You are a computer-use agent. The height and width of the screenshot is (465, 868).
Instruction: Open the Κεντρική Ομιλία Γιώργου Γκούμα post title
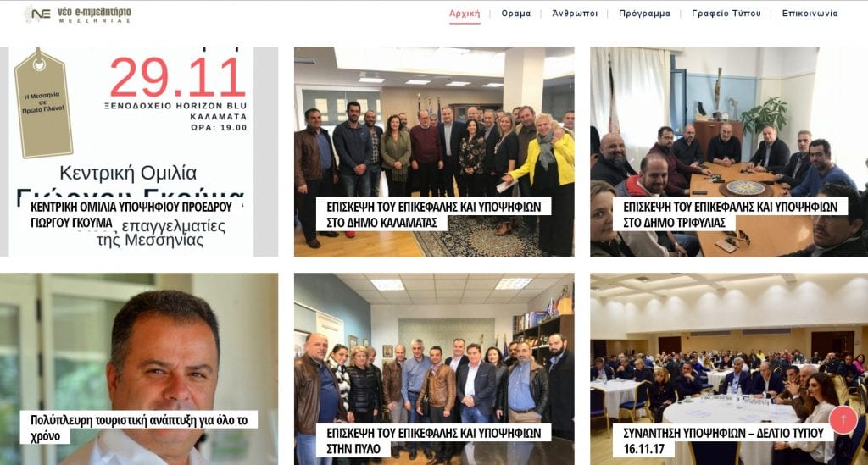coord(131,214)
